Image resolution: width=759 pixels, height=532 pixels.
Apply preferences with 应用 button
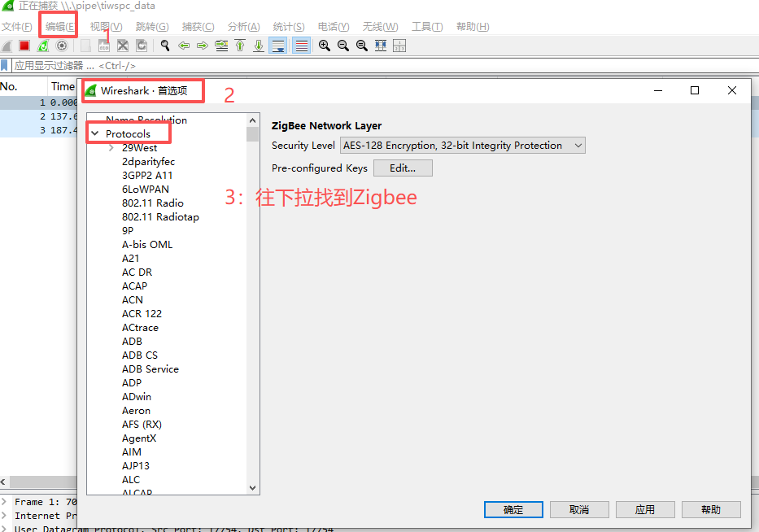coord(645,510)
